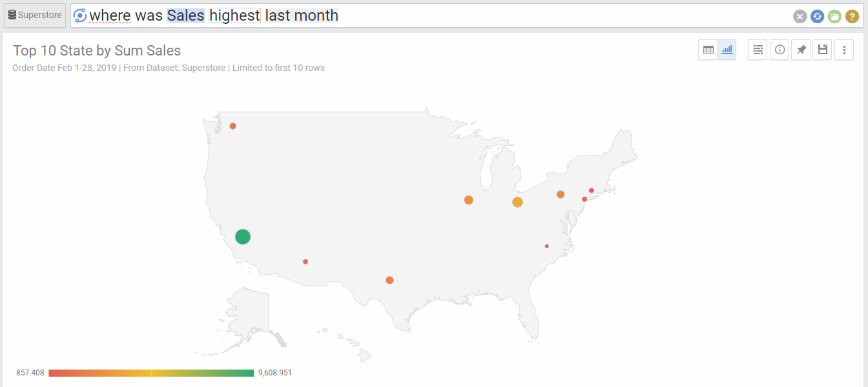Click the small red North Carolina dot
This screenshot has width=868, height=387.
546,246
